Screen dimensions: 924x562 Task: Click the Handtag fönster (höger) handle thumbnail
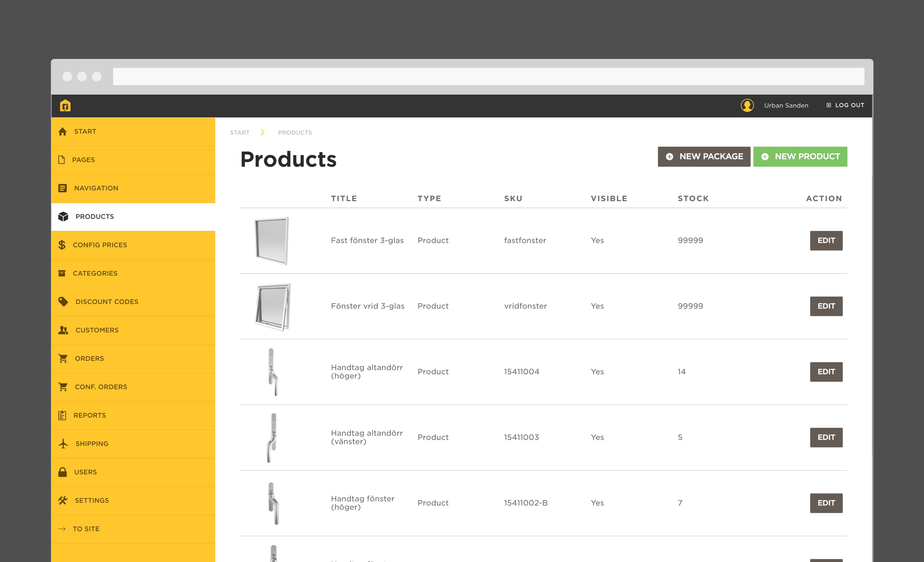coord(274,503)
